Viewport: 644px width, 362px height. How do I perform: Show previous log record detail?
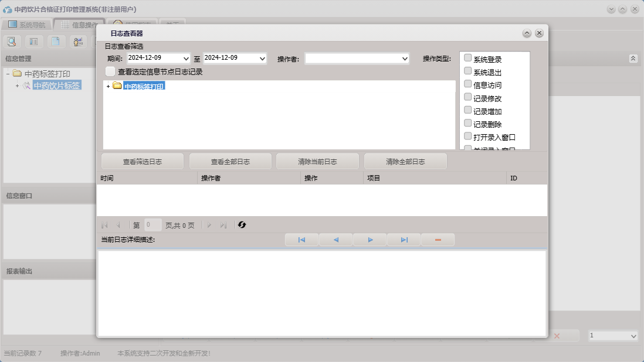[x=336, y=240]
